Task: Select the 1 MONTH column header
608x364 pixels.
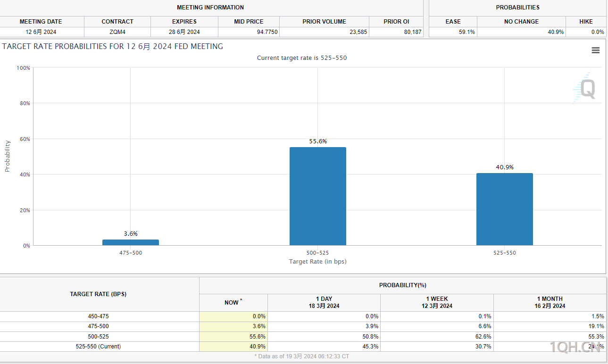Action: (x=550, y=302)
